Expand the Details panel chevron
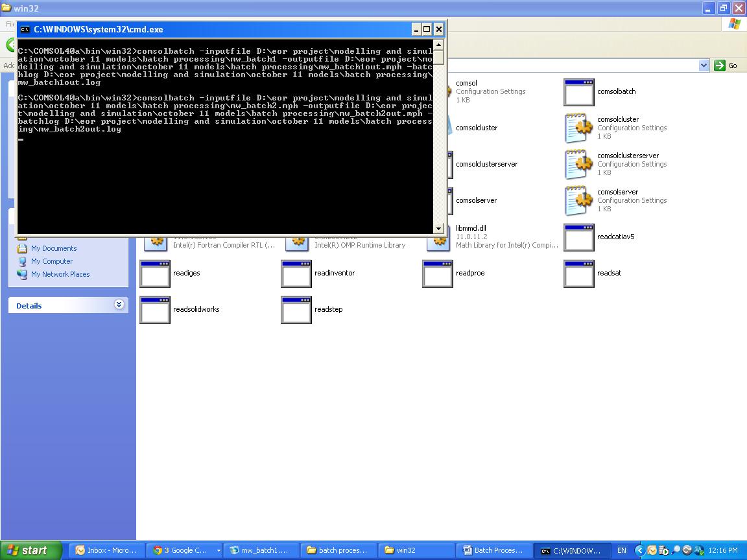The height and width of the screenshot is (560, 747). pos(119,305)
